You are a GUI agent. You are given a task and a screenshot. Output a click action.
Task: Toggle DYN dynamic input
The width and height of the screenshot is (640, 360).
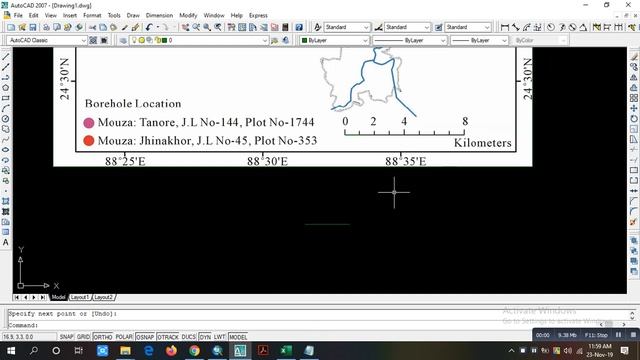point(205,337)
